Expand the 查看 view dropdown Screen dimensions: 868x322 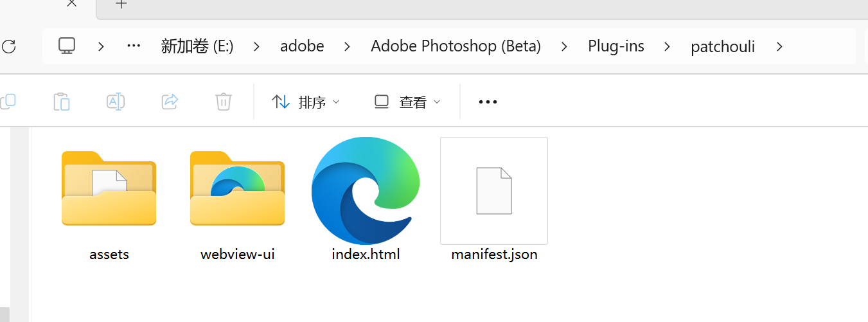407,102
